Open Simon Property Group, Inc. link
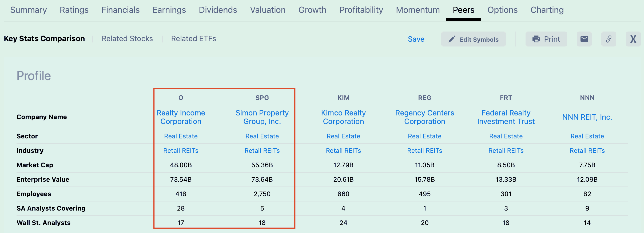Screen dimensions: 644x233 (262, 117)
